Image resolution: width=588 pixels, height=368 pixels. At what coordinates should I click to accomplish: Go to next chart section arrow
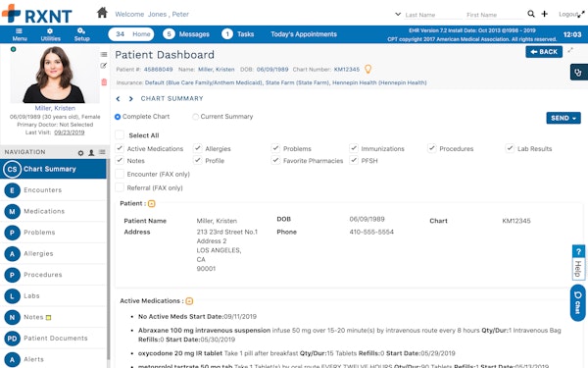pos(130,99)
